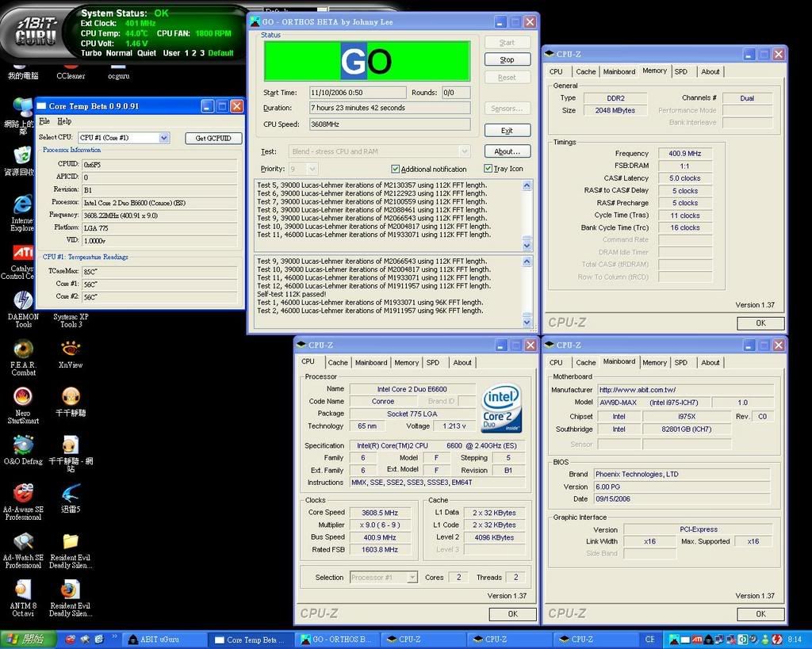Switch to Mainboard tab in CPU-Z CPU window
The width and height of the screenshot is (812, 649).
(371, 362)
